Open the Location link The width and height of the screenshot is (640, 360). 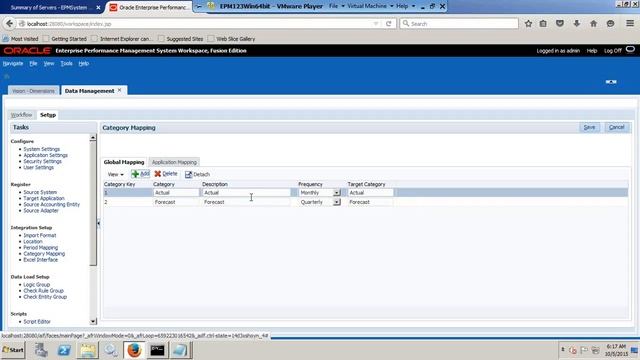[x=33, y=241]
